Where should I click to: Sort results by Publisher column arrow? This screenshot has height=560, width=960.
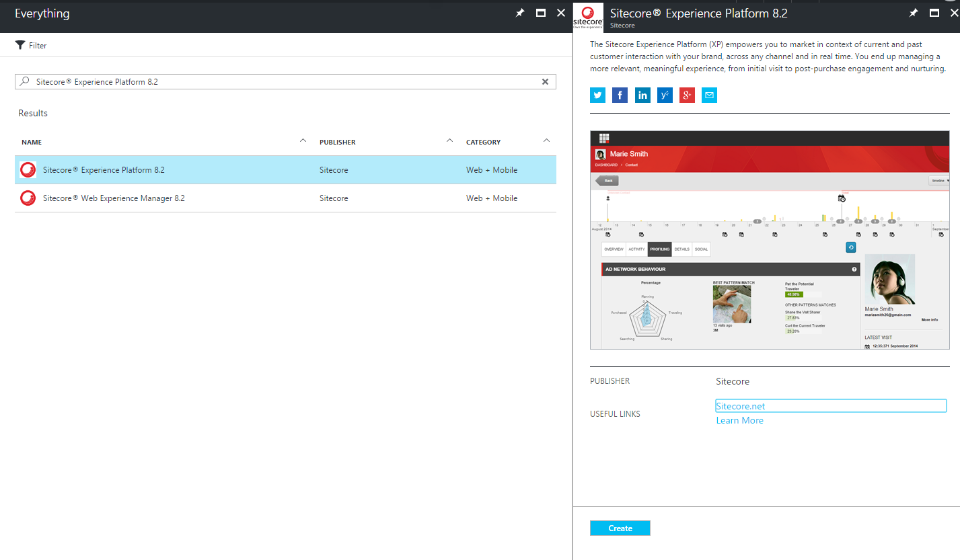(x=449, y=141)
